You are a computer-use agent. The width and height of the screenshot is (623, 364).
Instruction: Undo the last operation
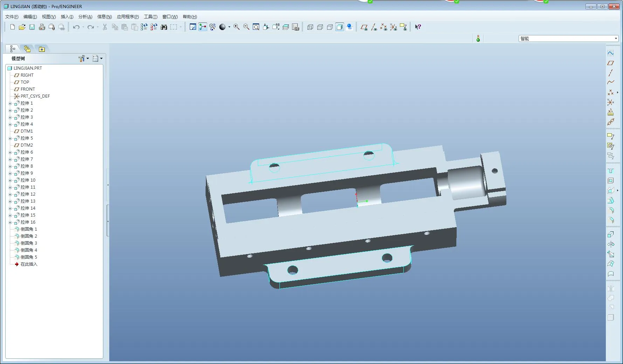(x=76, y=27)
